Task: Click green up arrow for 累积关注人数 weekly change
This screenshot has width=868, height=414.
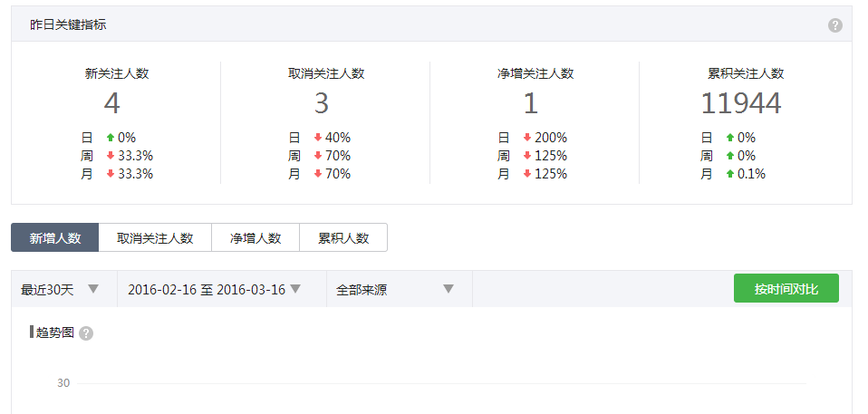Action: pos(730,156)
